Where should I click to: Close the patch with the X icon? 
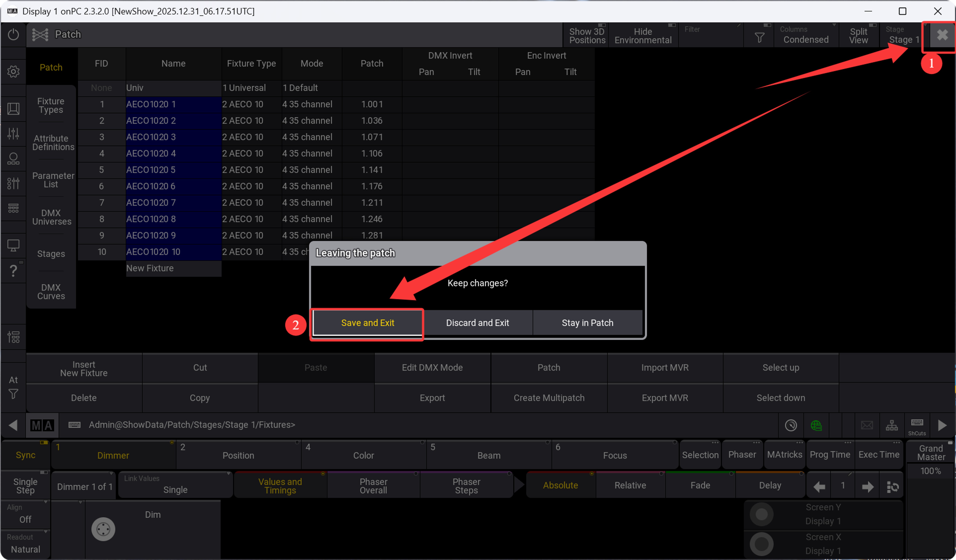[942, 35]
